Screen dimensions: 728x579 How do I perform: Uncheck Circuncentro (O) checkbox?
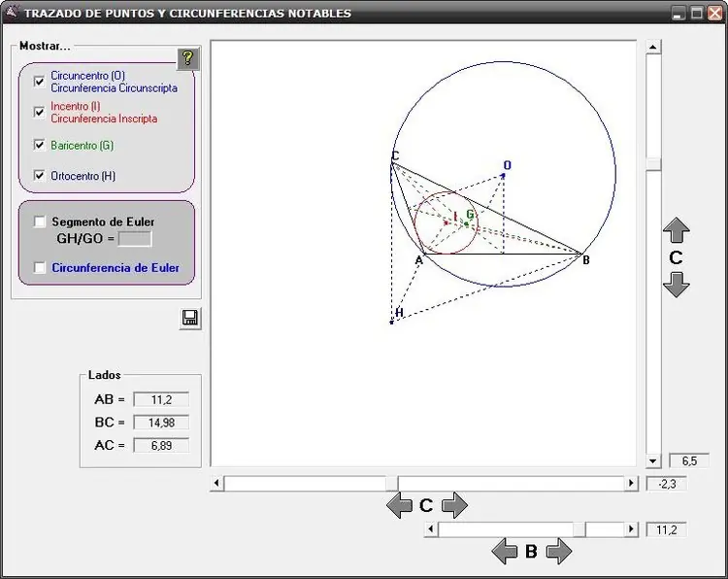tap(40, 82)
